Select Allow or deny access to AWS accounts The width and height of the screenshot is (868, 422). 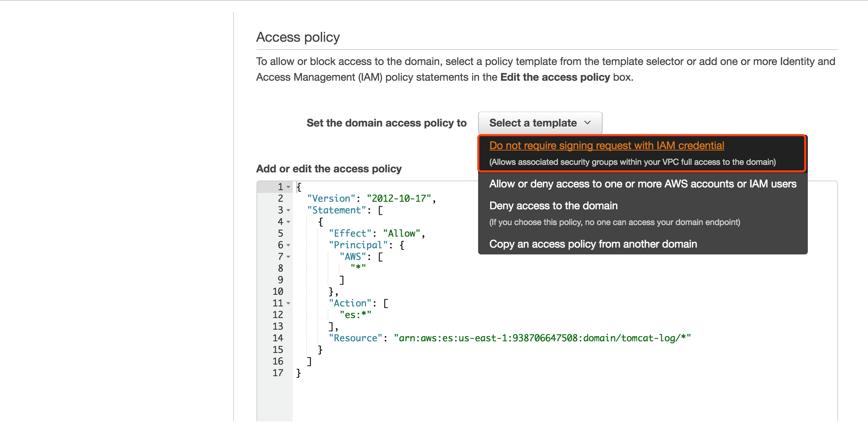click(642, 184)
